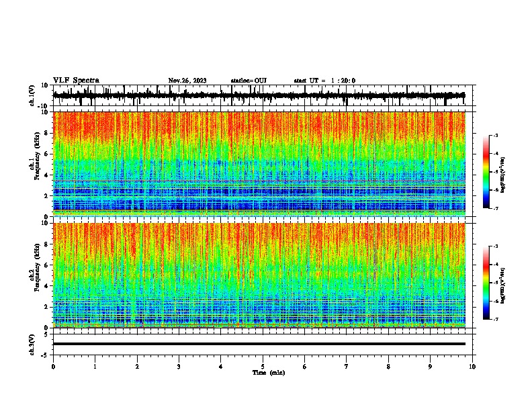Click the "8" kHz tick on ch.1 frequency axis
The width and height of the screenshot is (532, 411).
(x=47, y=133)
